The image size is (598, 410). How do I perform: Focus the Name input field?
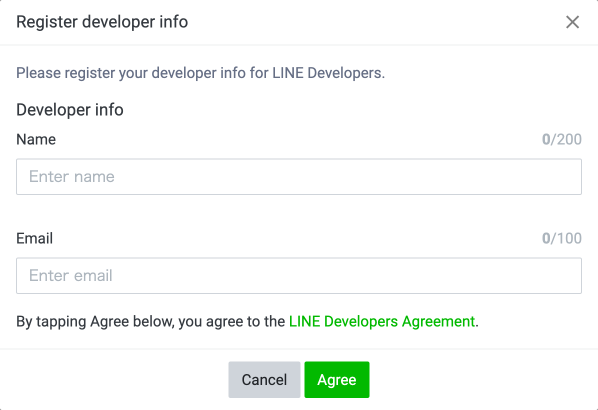(x=299, y=177)
